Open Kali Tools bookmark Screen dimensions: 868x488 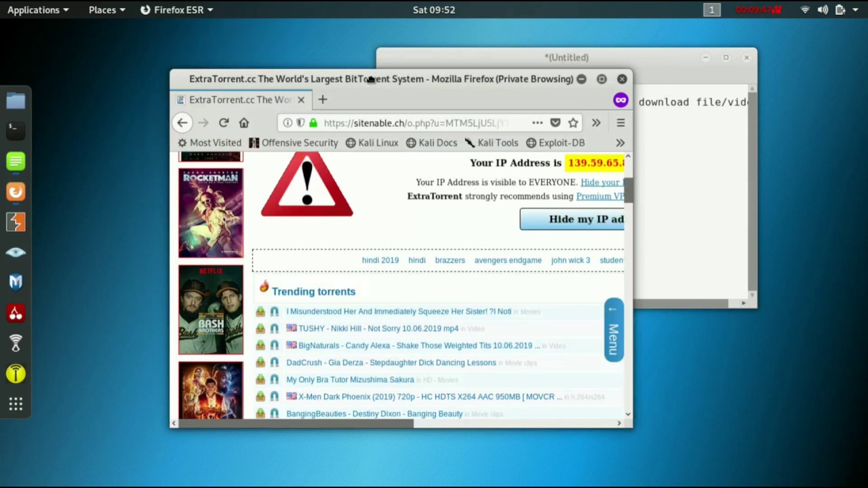pos(491,142)
